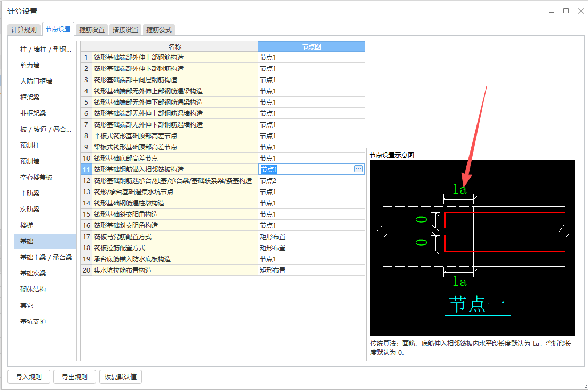The height and width of the screenshot is (390, 588).
Task: Select 柱 / 墙柱 / 型钢 in the category list
Action: [45, 50]
